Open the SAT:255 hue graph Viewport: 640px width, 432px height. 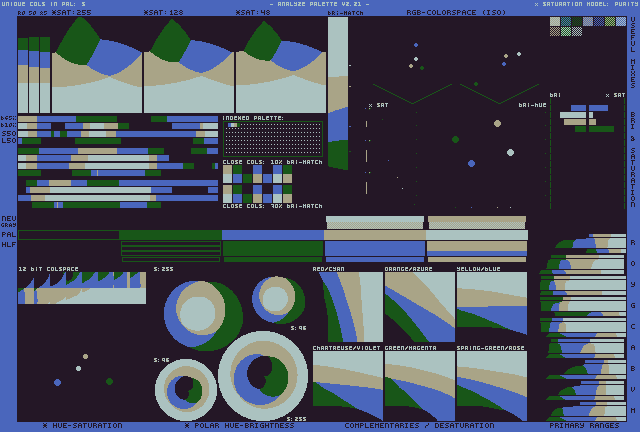tap(97, 65)
